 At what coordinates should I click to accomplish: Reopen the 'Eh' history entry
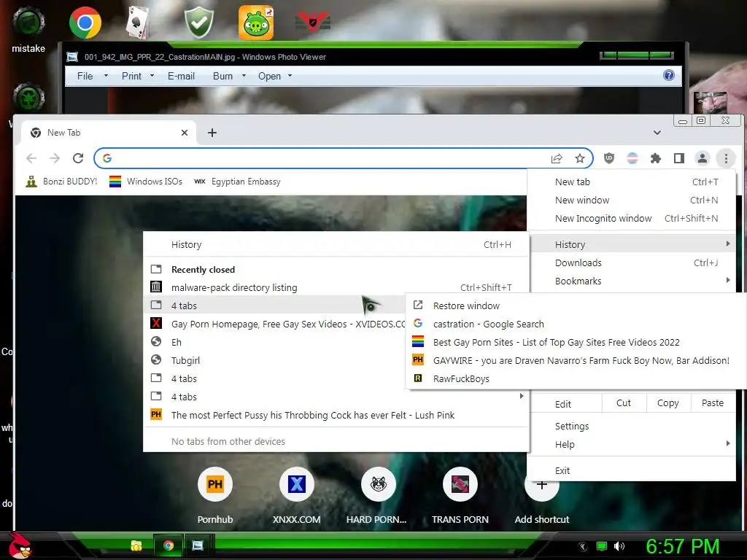[x=274, y=343]
